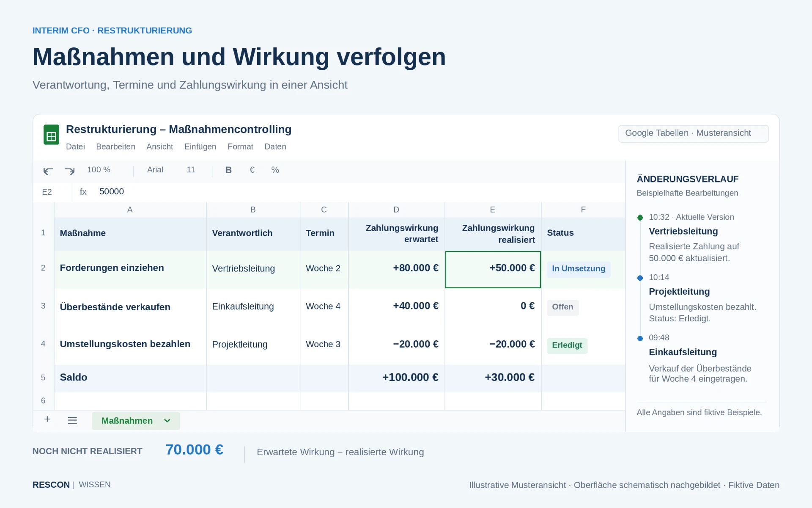Click the undo arrow in toolbar

pos(48,171)
